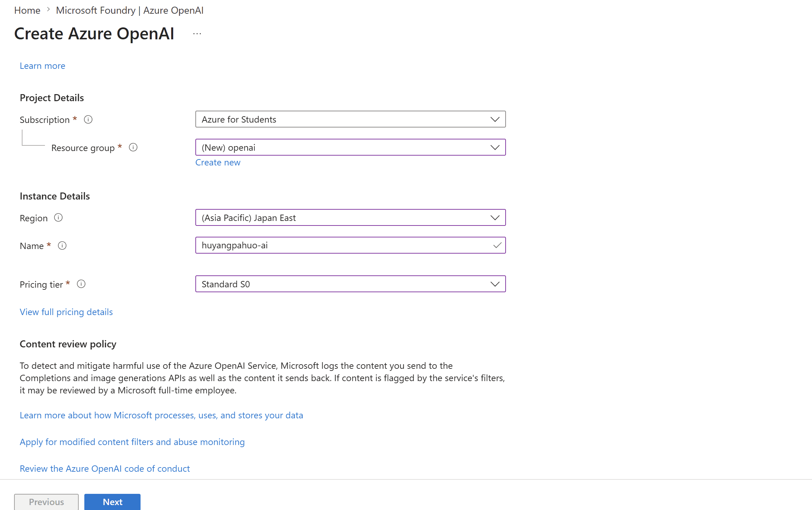Click the Subscription field label

45,120
